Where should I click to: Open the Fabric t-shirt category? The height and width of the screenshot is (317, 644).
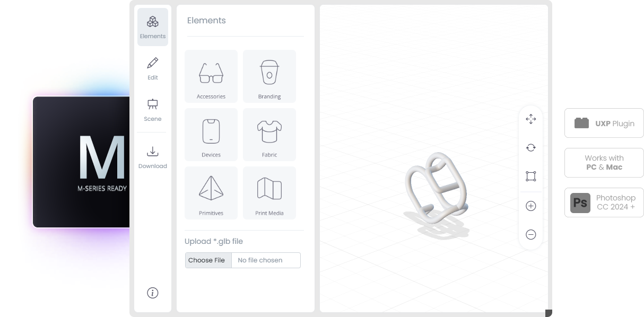[x=269, y=135]
